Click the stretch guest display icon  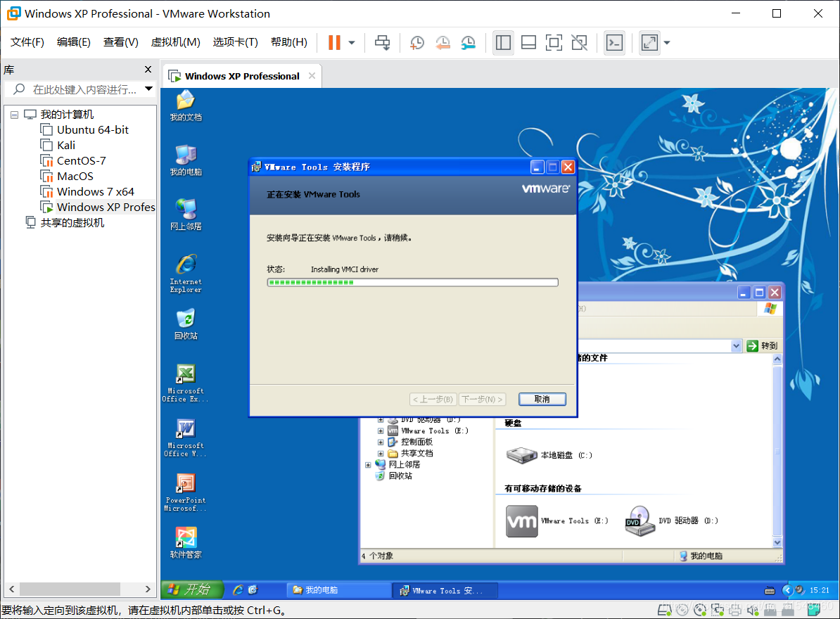649,42
